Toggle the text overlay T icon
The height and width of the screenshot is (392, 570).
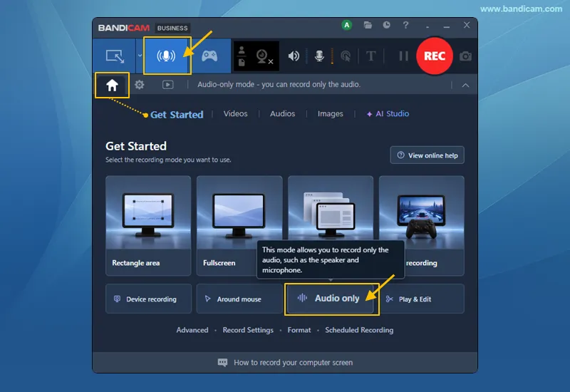370,56
